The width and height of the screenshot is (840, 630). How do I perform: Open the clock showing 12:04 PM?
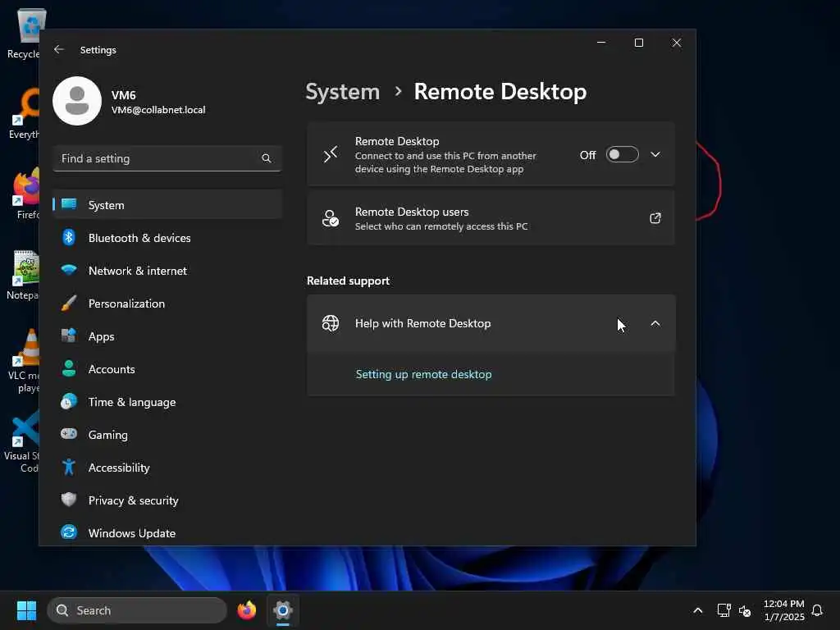pyautogui.click(x=783, y=610)
